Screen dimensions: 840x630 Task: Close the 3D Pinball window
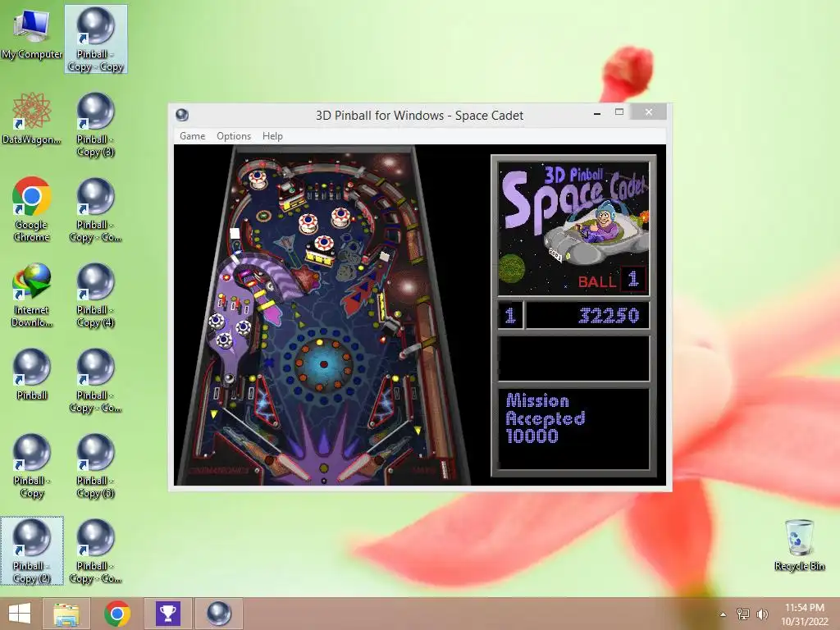point(649,112)
